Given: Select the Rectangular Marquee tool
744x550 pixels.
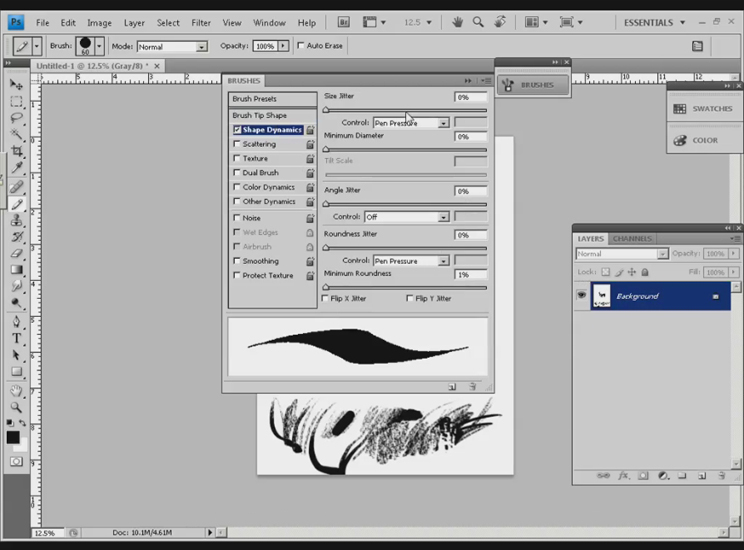Looking at the screenshot, I should point(16,102).
